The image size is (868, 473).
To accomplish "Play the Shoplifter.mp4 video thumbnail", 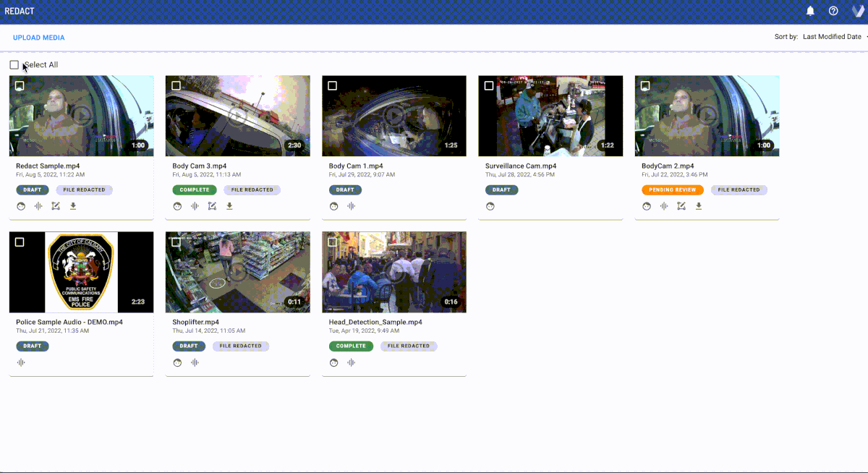I will tap(237, 272).
